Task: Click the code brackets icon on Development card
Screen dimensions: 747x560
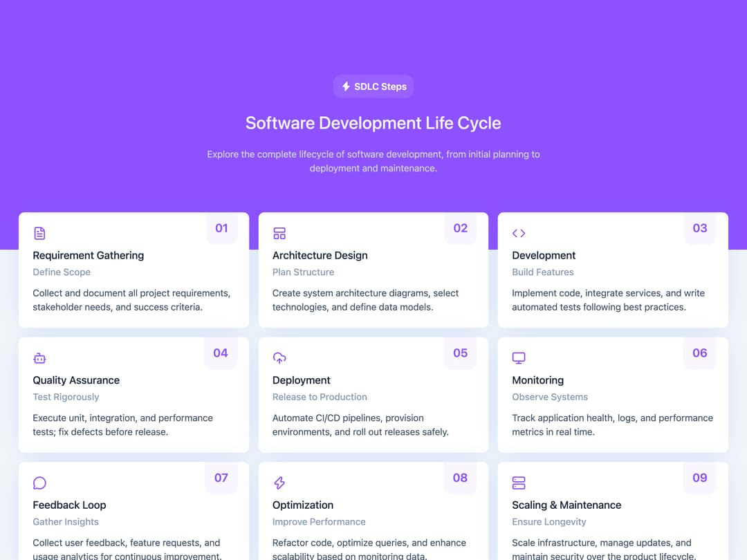Action: click(519, 233)
